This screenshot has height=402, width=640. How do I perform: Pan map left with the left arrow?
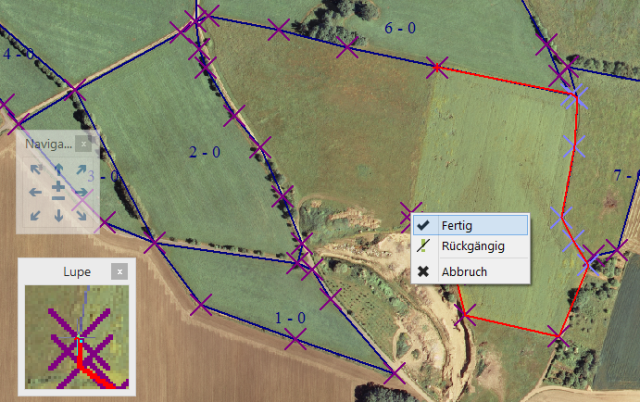(x=35, y=192)
